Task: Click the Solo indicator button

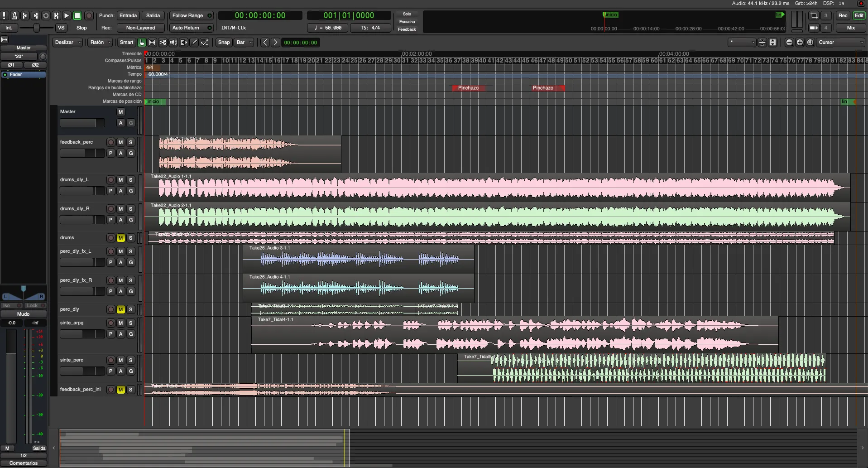Action: (407, 14)
